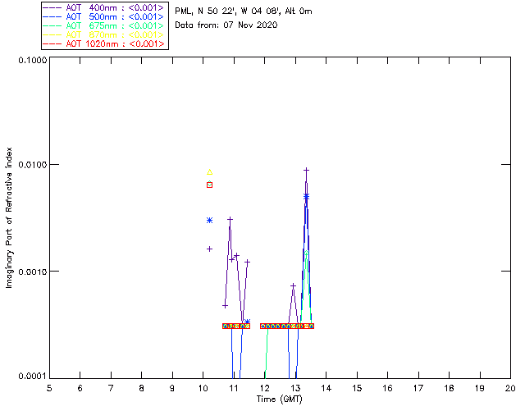Screen dimensions: 525x420
Task: Click the x-axis tick label 14
Action: [326, 388]
